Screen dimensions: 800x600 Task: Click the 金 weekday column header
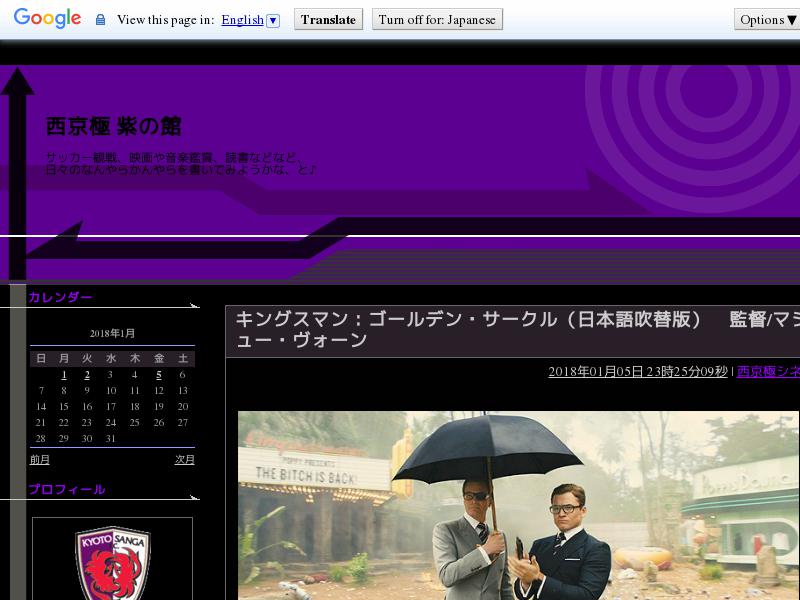(159, 359)
